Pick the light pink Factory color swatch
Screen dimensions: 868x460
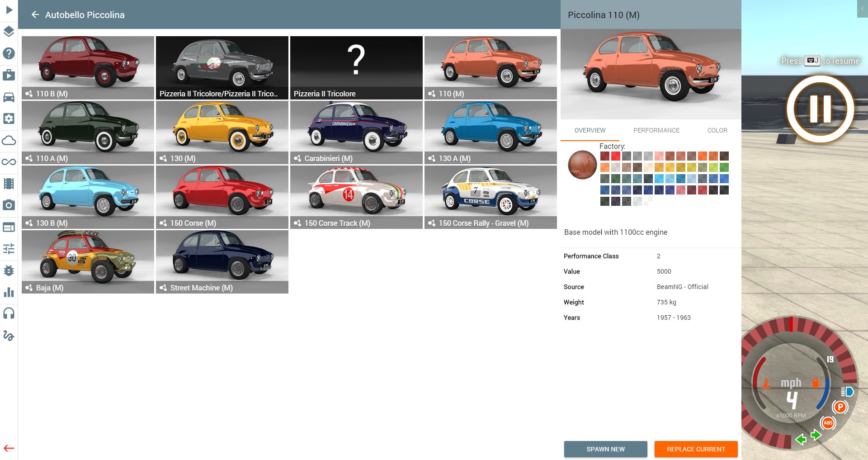click(659, 156)
